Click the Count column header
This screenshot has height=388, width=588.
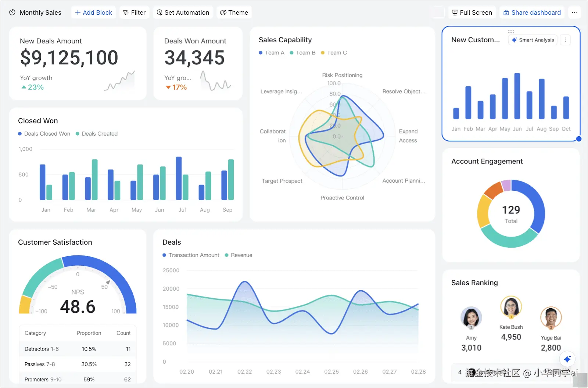[x=123, y=333]
